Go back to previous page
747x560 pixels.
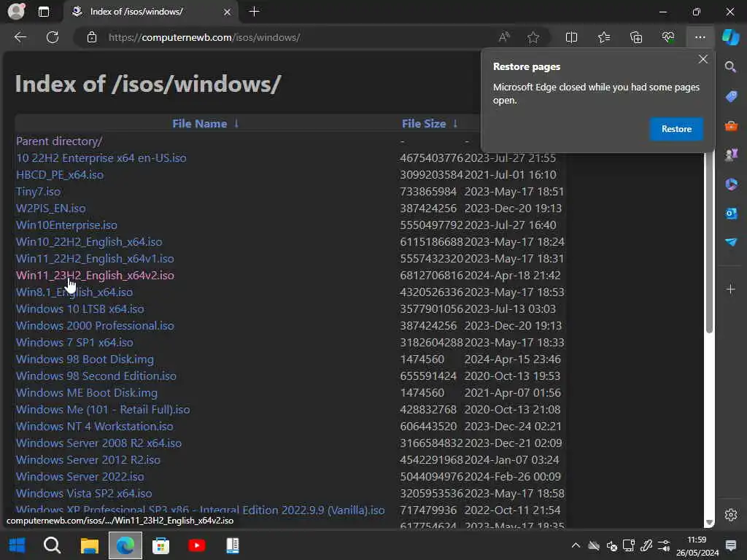20,37
